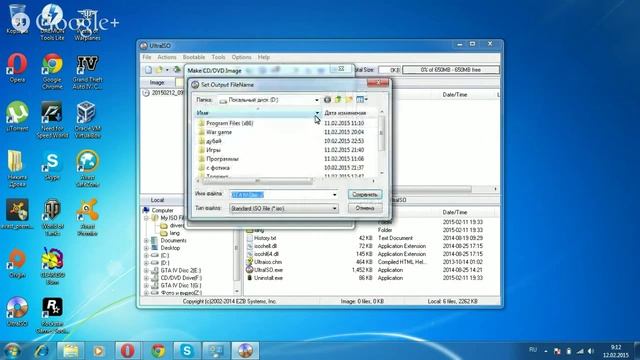Launch the Opera desktop shortcut

(x=17, y=68)
